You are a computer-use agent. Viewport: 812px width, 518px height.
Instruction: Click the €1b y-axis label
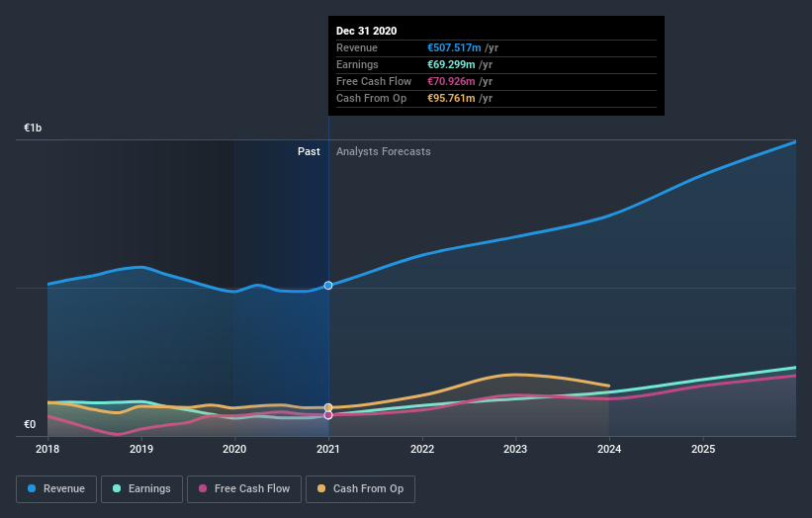[33, 128]
